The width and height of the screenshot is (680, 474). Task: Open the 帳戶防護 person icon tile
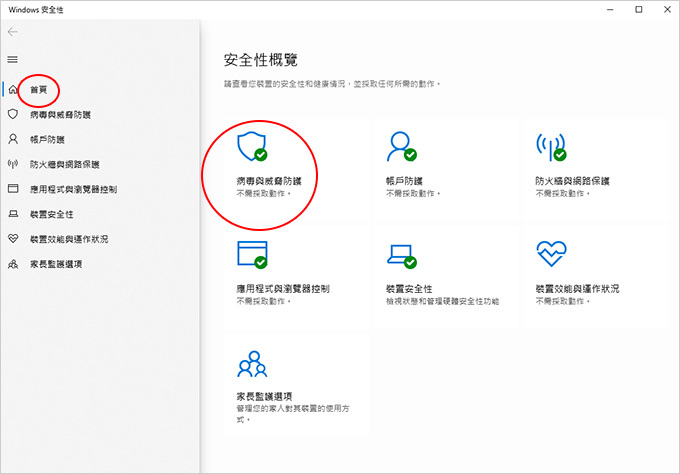tap(400, 148)
